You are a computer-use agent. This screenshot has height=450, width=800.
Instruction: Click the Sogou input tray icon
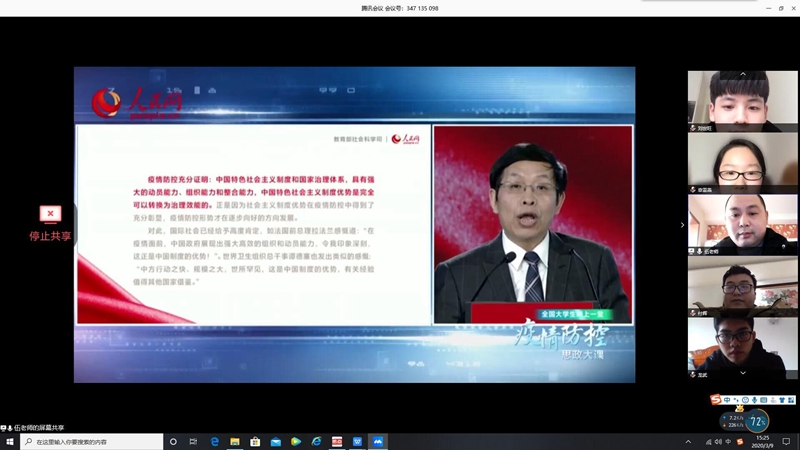point(740,442)
